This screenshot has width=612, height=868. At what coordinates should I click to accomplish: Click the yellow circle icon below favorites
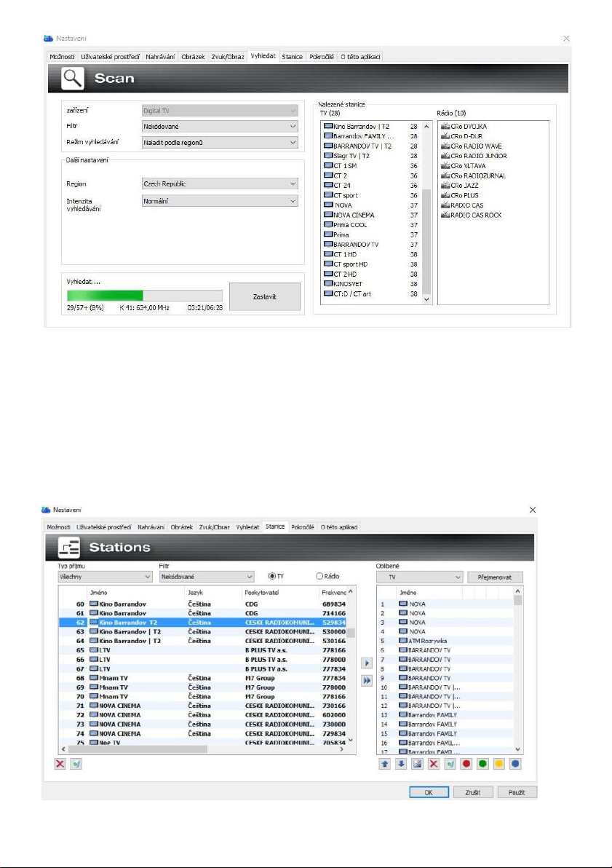tap(499, 764)
